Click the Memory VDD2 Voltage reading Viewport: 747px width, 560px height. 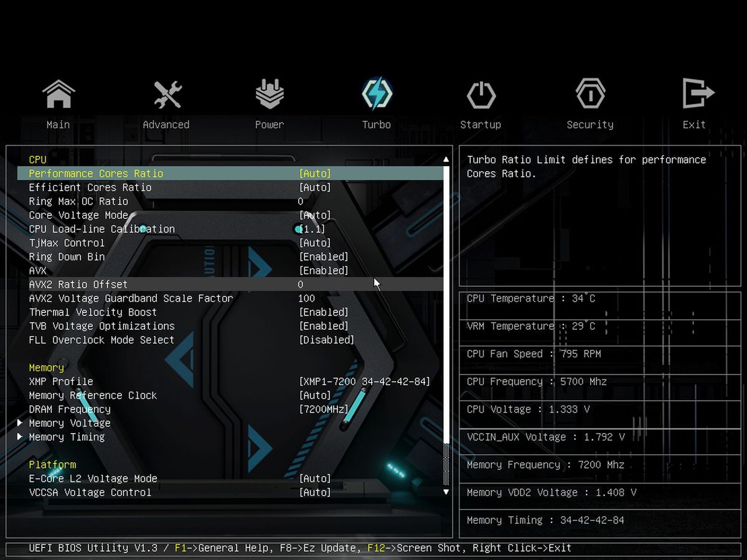coord(552,492)
